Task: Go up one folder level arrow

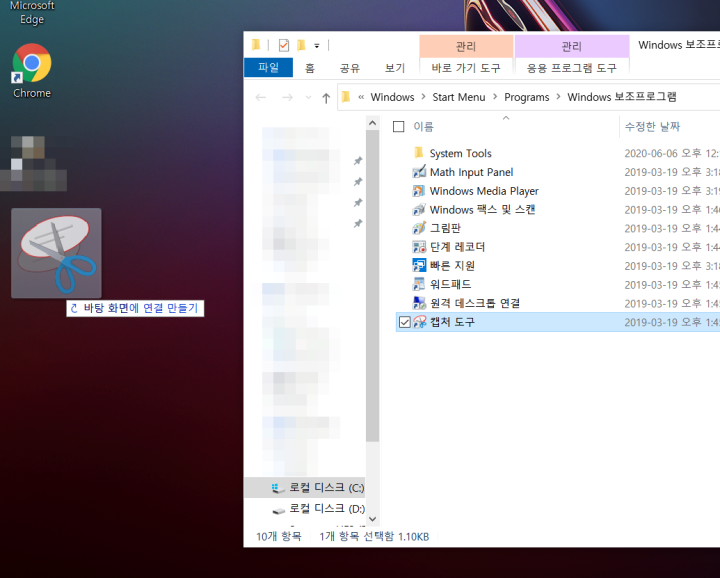Action: 326,97
